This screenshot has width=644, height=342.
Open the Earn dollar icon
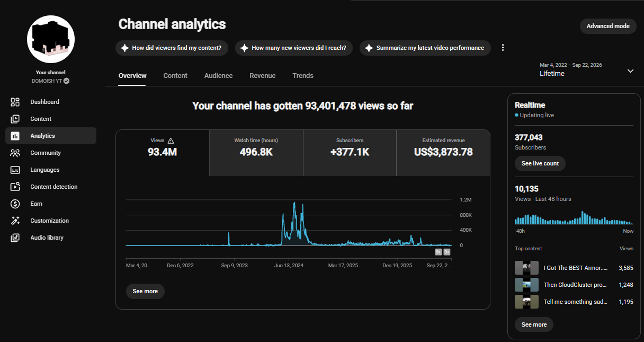click(15, 204)
